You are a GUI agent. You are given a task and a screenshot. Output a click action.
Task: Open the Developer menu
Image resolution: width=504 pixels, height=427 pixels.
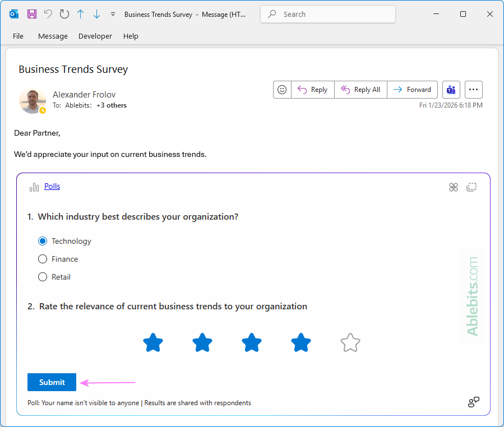[95, 36]
